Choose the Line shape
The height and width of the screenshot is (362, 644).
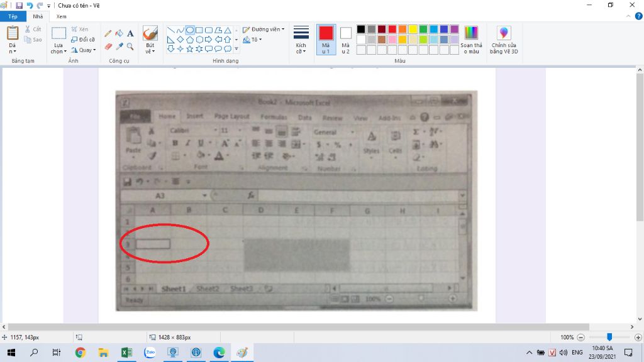[171, 30]
